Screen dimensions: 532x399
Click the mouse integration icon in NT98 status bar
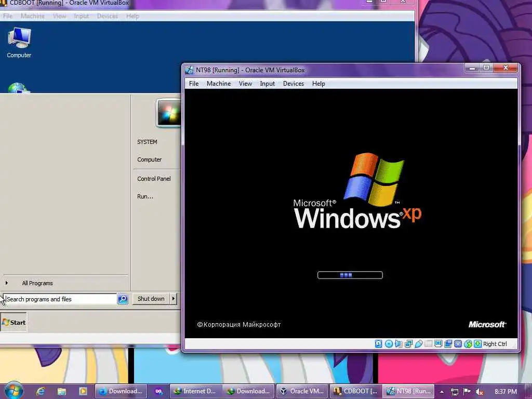(468, 344)
